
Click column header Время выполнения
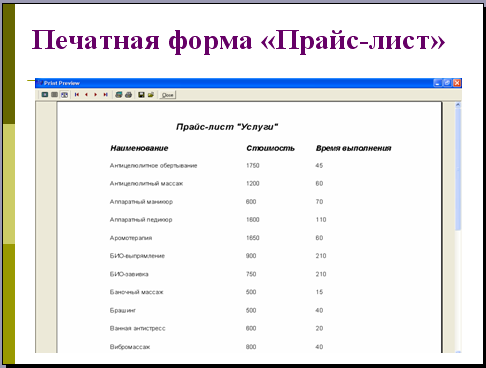353,148
